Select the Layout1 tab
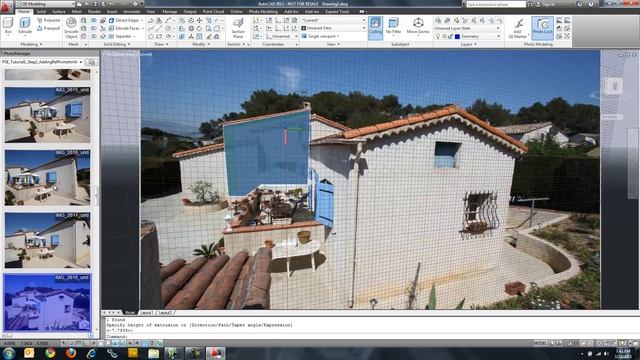The image size is (640, 360). pos(147,313)
